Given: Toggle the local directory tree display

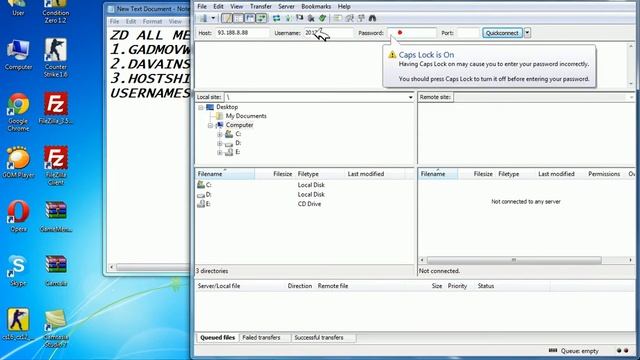Looking at the screenshot, I should pyautogui.click(x=238, y=18).
